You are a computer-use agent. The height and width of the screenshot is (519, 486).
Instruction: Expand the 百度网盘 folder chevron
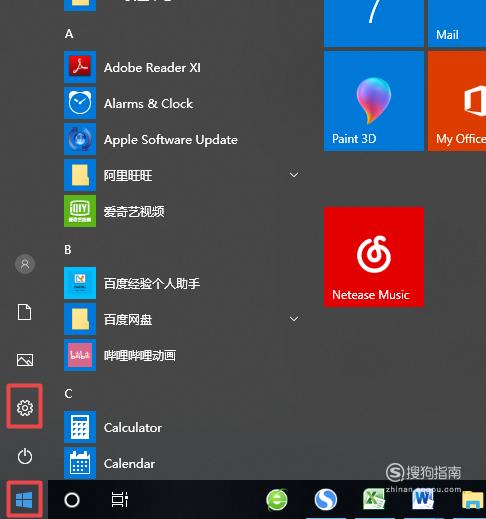(x=294, y=319)
